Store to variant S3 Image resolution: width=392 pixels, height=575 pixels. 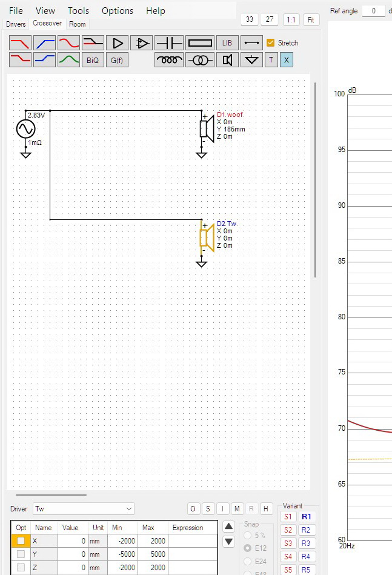click(x=288, y=543)
